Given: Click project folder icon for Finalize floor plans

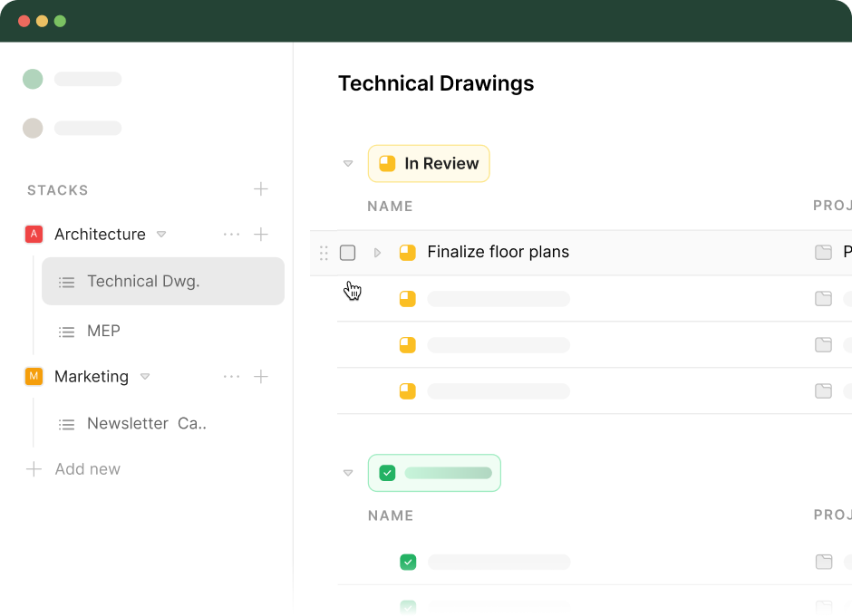Looking at the screenshot, I should click(823, 252).
